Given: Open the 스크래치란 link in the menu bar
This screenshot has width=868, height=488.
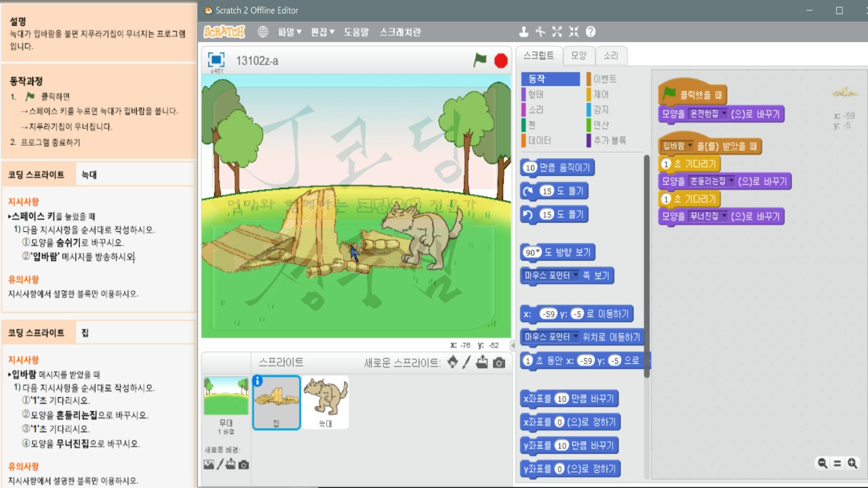Looking at the screenshot, I should click(399, 31).
